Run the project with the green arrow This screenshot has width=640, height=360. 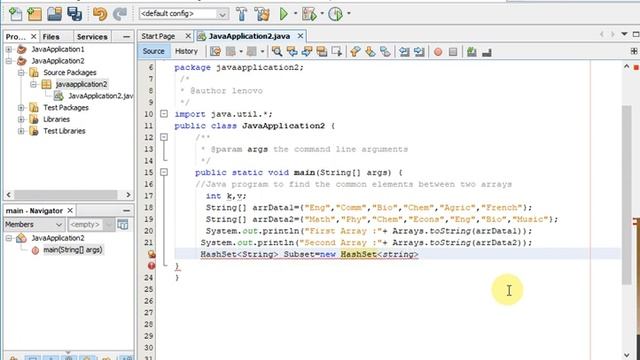pos(284,14)
